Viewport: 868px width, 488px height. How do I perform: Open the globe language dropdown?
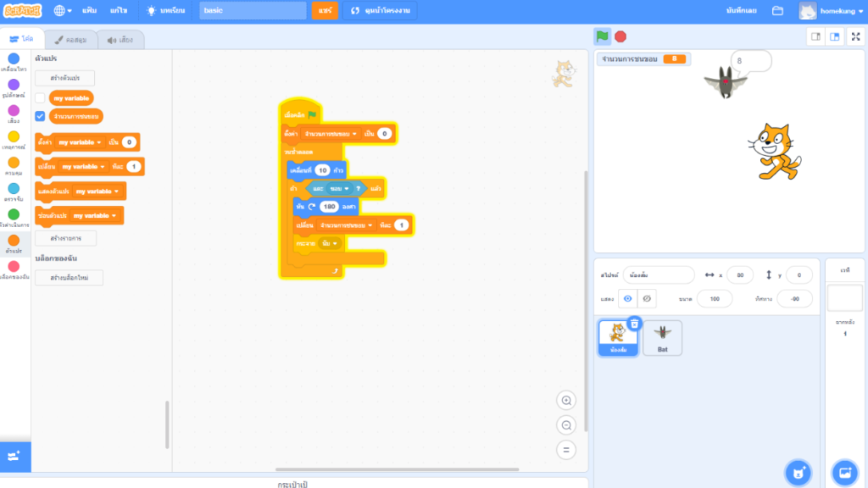pos(63,11)
